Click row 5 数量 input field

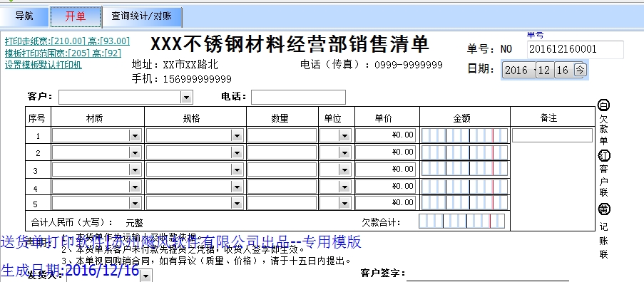coord(282,203)
